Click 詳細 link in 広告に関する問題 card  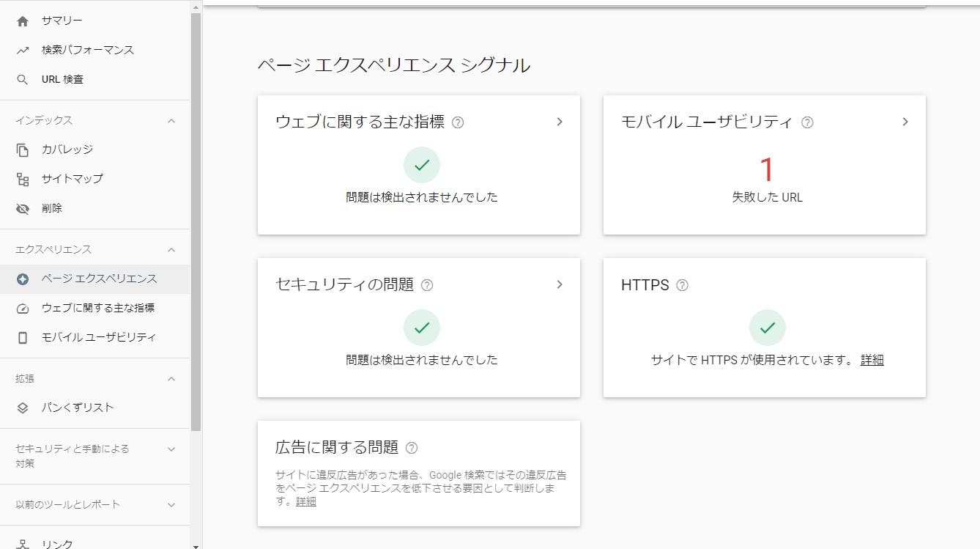[x=306, y=501]
